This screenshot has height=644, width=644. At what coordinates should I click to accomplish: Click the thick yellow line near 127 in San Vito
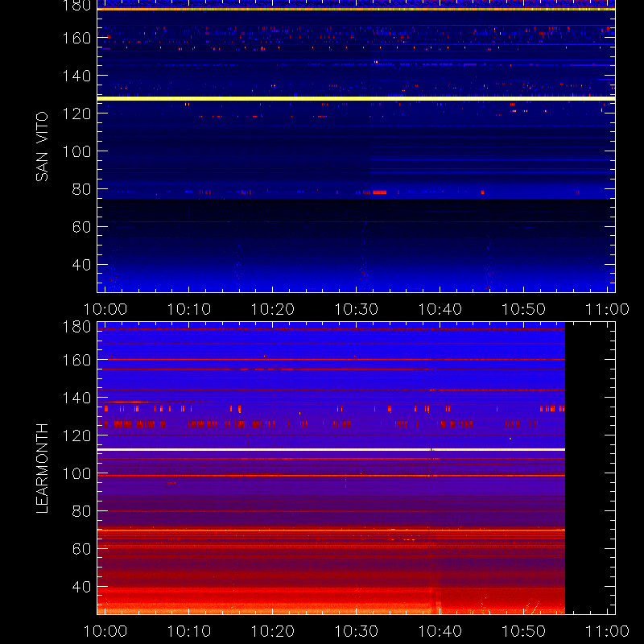point(356,98)
